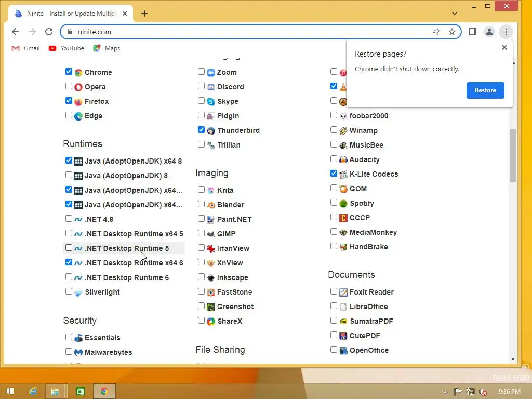Click the Malwarebytes app icon

click(78, 353)
